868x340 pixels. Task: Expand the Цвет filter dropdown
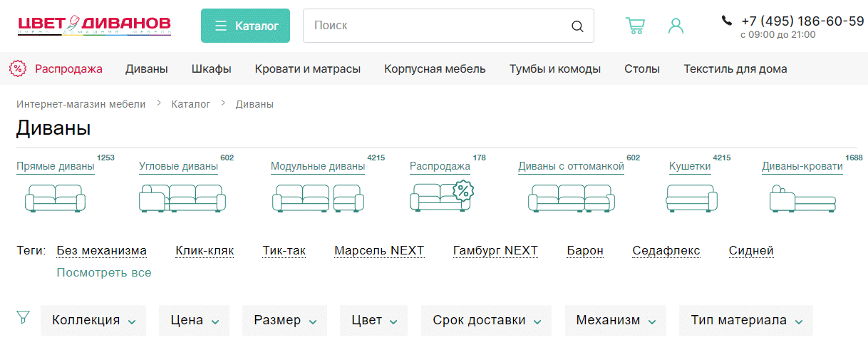tap(374, 320)
